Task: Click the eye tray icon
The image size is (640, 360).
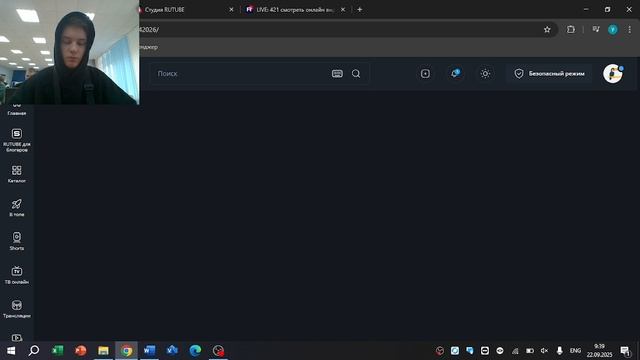Action: click(x=500, y=351)
